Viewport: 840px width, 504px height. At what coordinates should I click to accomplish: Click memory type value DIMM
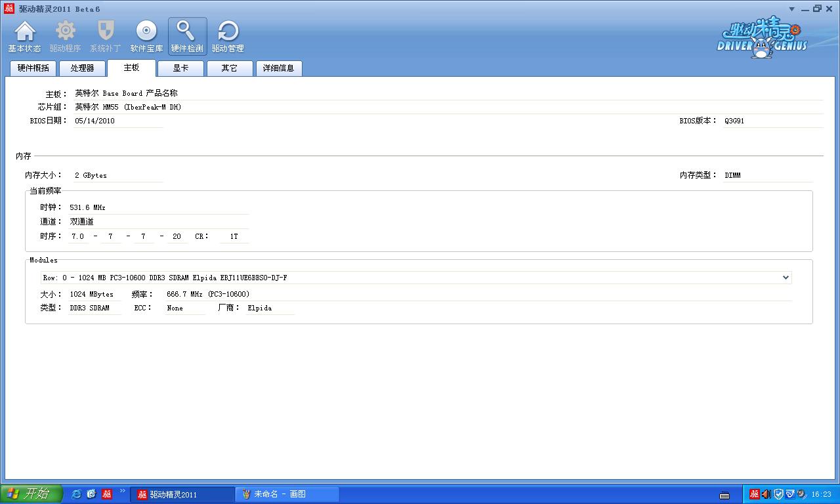click(732, 175)
